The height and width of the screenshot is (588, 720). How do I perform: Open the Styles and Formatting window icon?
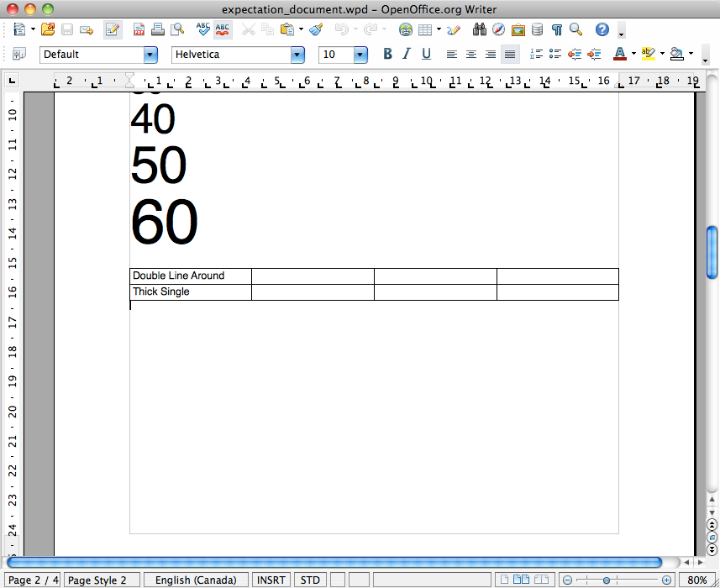point(19,55)
